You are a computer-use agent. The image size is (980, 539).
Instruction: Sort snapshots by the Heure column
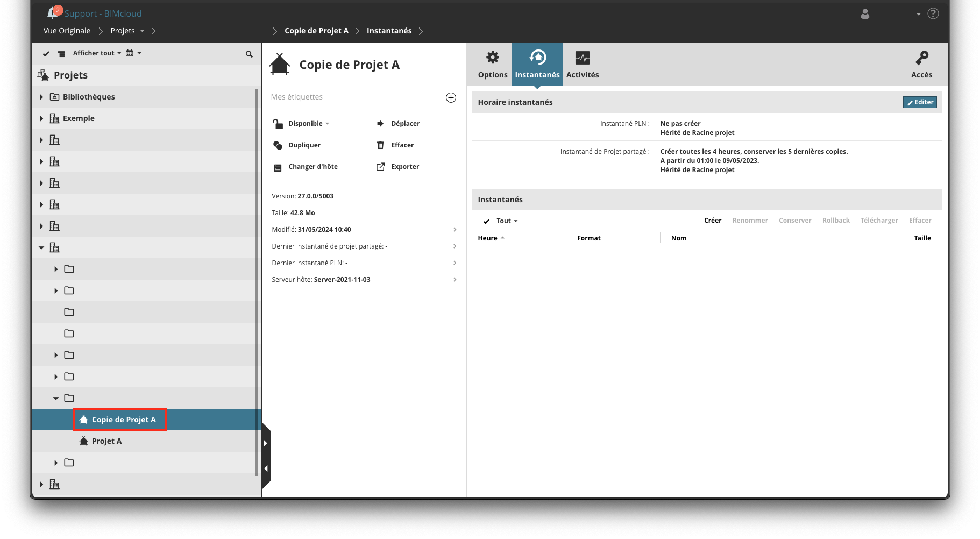click(x=519, y=238)
